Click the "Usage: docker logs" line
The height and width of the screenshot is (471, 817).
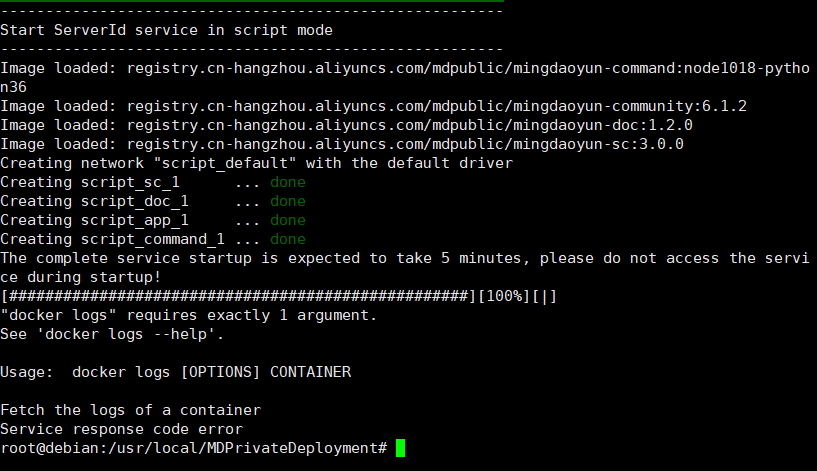(175, 372)
